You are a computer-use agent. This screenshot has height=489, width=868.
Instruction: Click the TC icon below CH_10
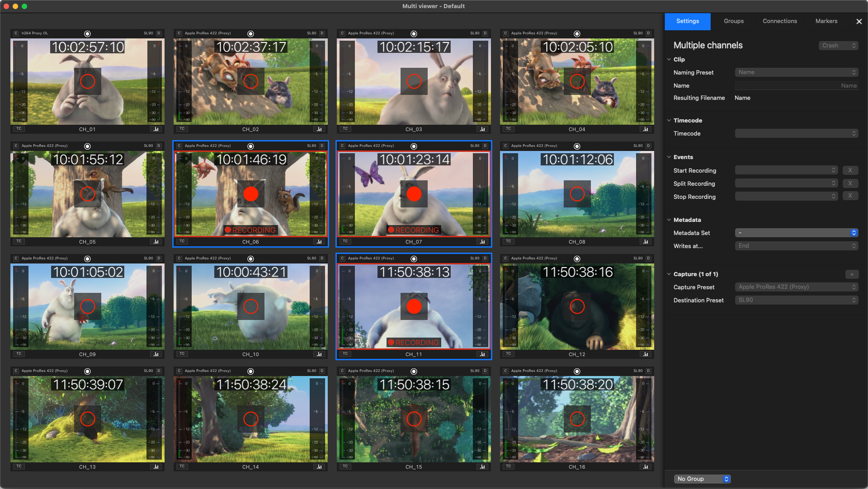(x=182, y=354)
